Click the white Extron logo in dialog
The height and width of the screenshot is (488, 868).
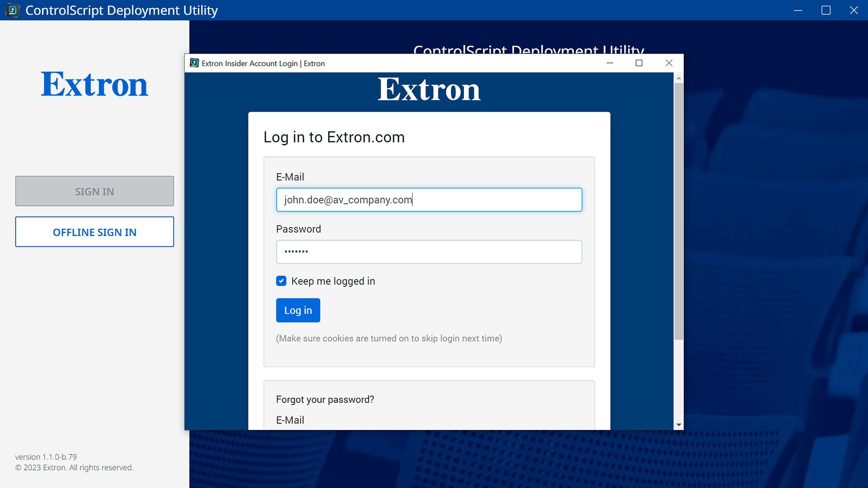[429, 90]
